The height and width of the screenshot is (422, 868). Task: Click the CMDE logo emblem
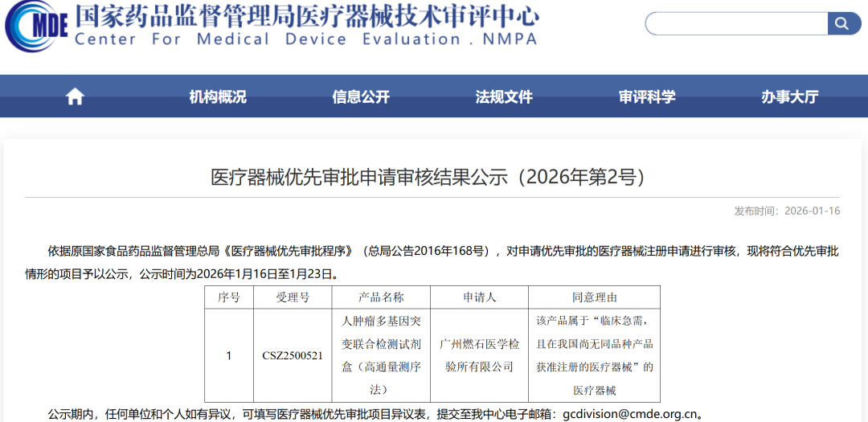36,26
